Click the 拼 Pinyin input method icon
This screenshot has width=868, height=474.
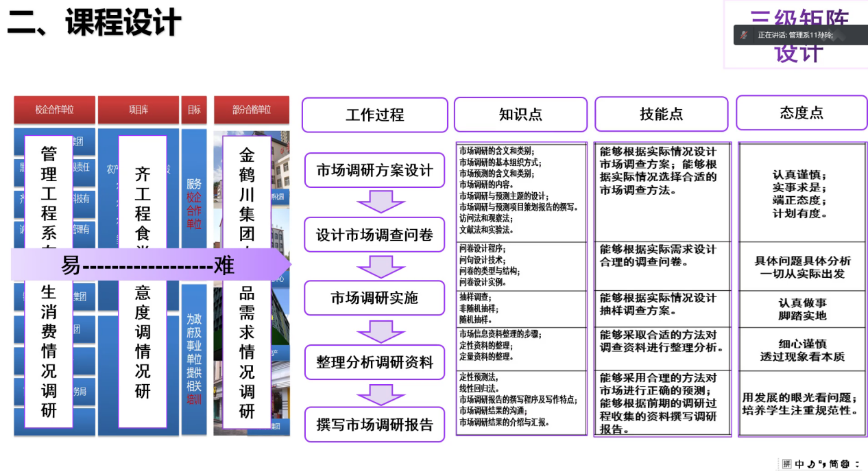[786, 464]
